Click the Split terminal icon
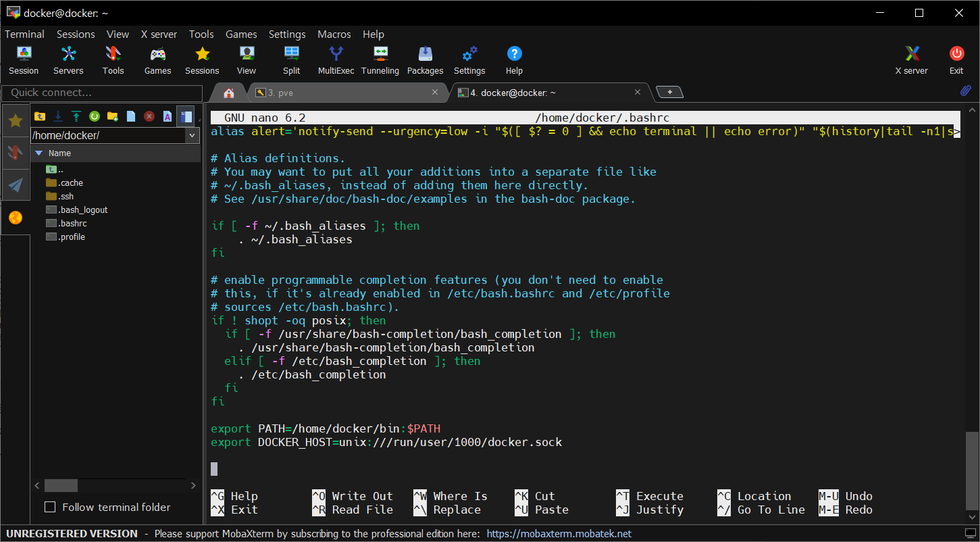Screen dimensions: 980x542 coord(291,59)
